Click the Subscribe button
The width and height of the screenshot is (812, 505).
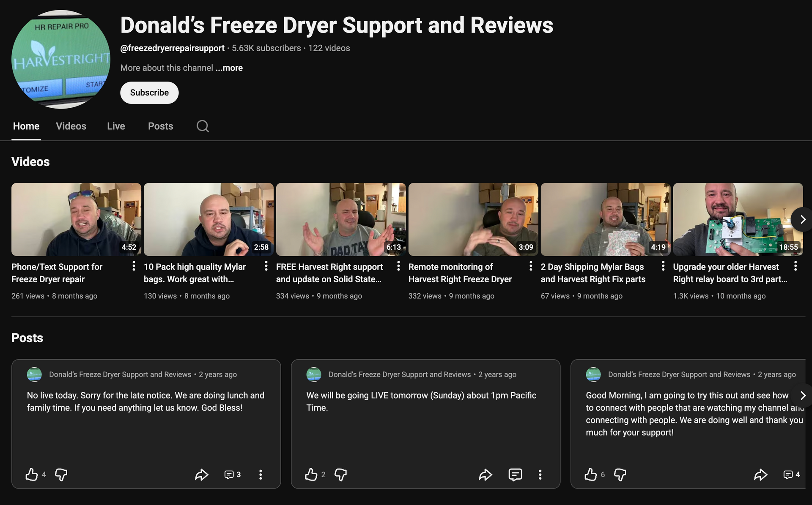coord(149,93)
